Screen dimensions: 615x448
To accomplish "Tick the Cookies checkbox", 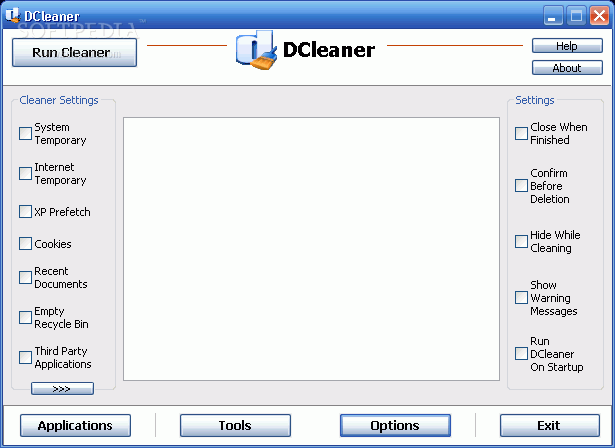I will 25,244.
